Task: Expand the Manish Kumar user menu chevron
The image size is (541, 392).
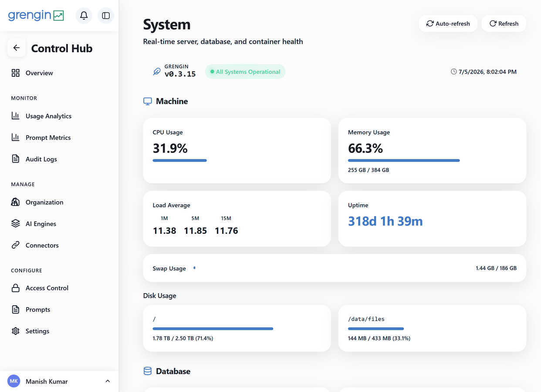Action: [x=108, y=381]
